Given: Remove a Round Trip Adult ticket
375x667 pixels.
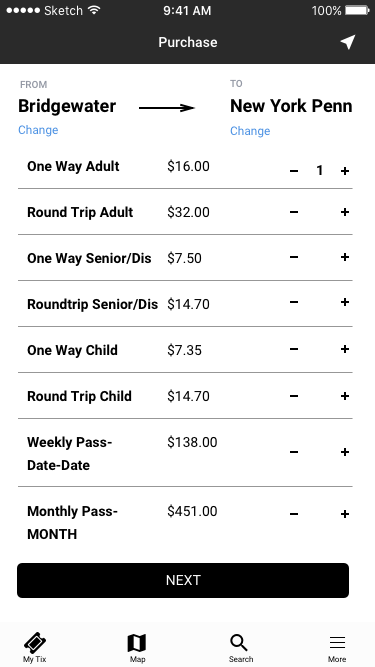Looking at the screenshot, I should (x=294, y=212).
